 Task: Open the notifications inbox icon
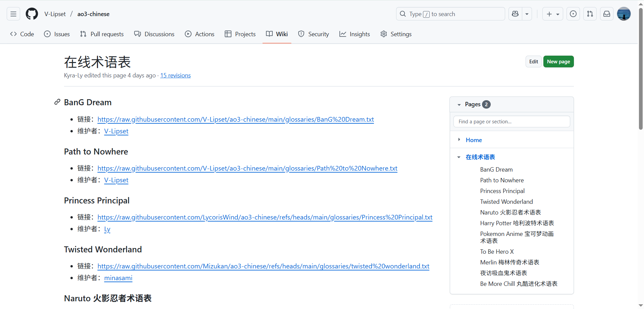click(607, 14)
